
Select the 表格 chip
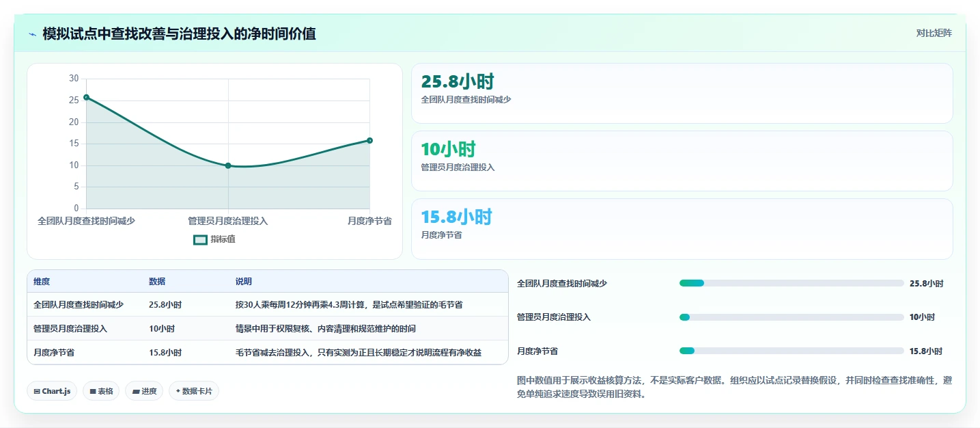[x=101, y=391]
